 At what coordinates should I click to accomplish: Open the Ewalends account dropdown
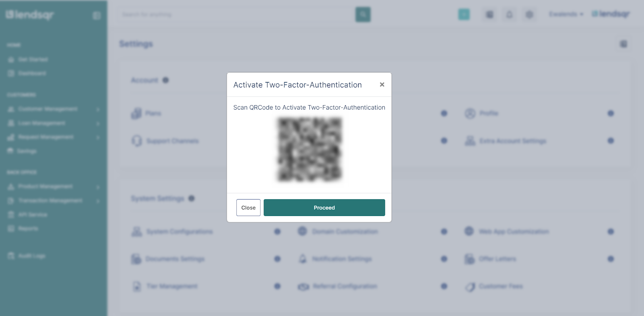(566, 14)
